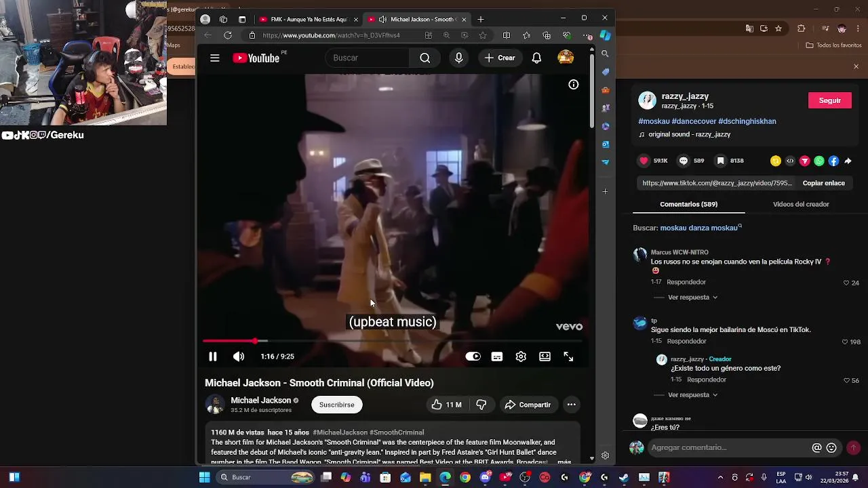This screenshot has width=868, height=488.
Task: Select the Michael Jackson browser tab
Action: [416, 19]
